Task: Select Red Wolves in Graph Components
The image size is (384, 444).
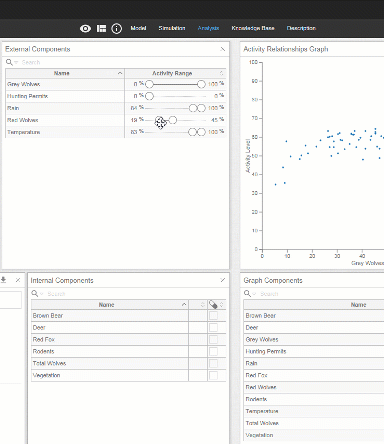Action: click(314, 388)
